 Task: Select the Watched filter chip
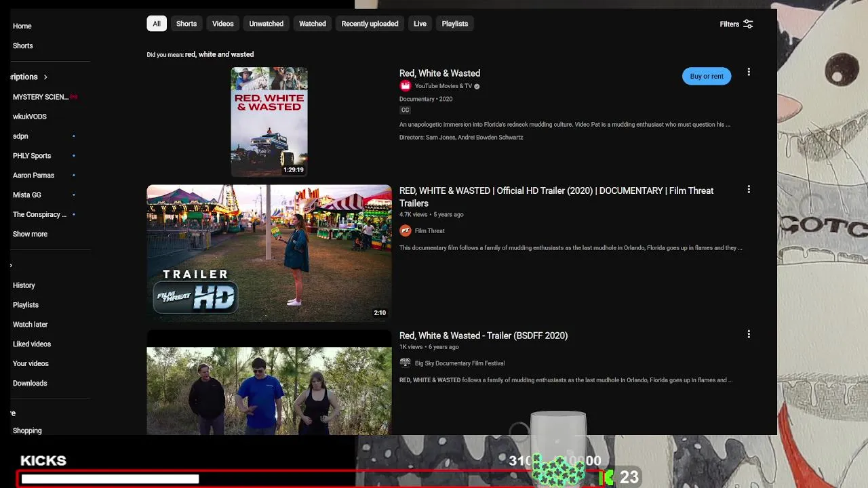[313, 24]
